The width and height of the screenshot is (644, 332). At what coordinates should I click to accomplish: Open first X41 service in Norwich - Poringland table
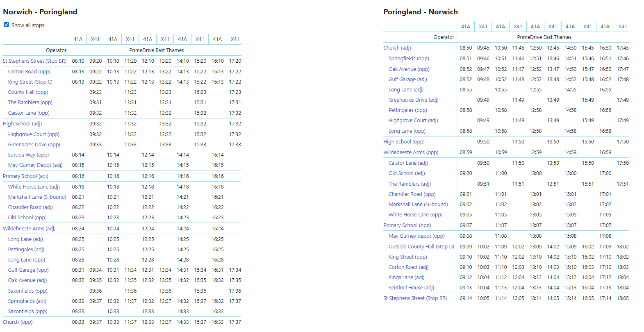tap(95, 39)
